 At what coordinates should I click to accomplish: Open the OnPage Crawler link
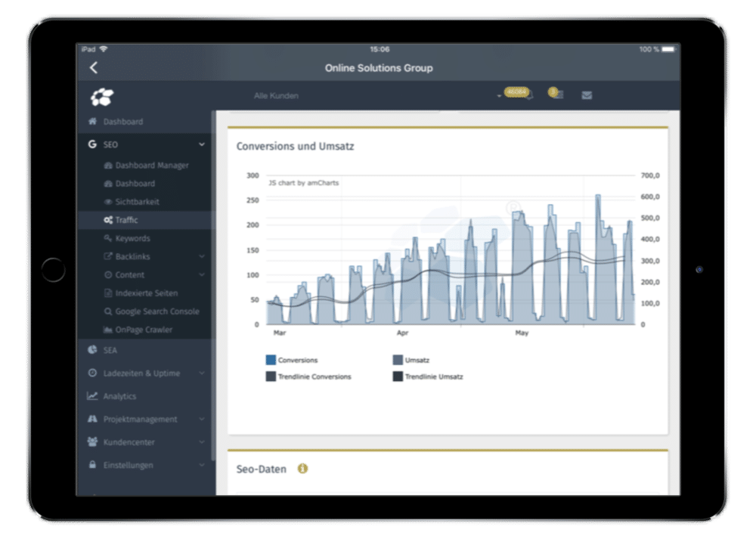point(143,330)
